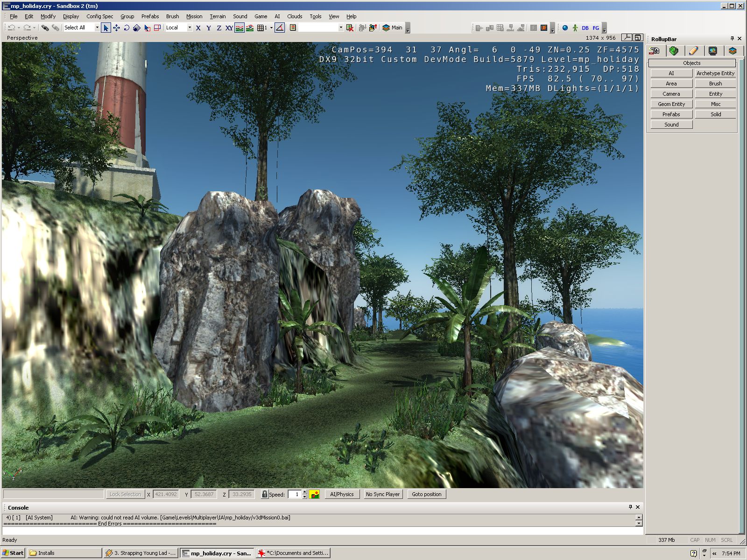The image size is (747, 560).
Task: Toggle the terrain collision picture icon
Action: (x=314, y=494)
